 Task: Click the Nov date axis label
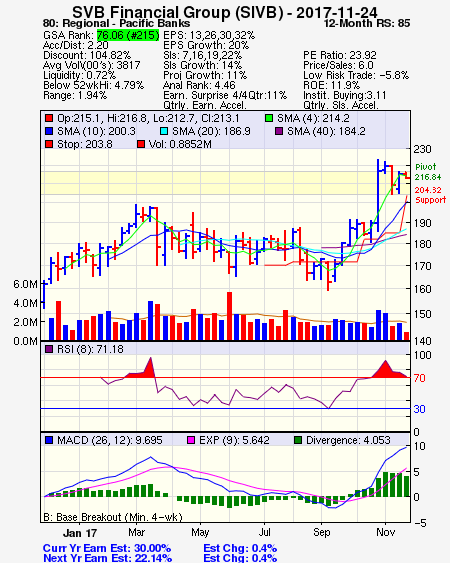[x=385, y=532]
